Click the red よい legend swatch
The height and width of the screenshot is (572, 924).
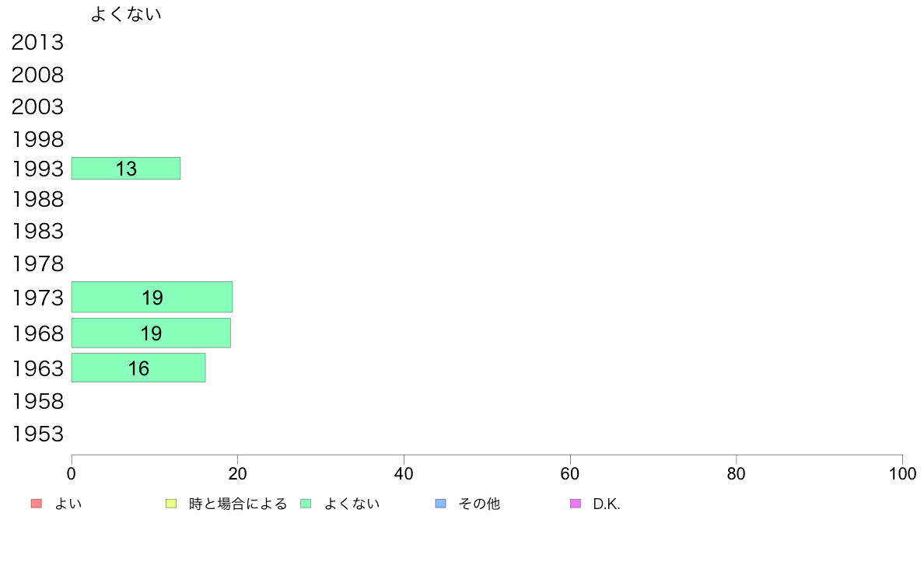point(36,504)
